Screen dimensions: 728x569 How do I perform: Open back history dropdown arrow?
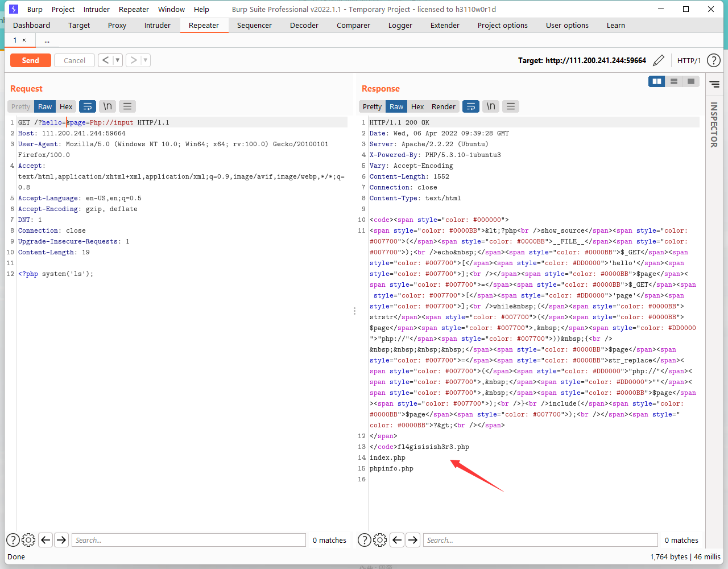click(118, 60)
